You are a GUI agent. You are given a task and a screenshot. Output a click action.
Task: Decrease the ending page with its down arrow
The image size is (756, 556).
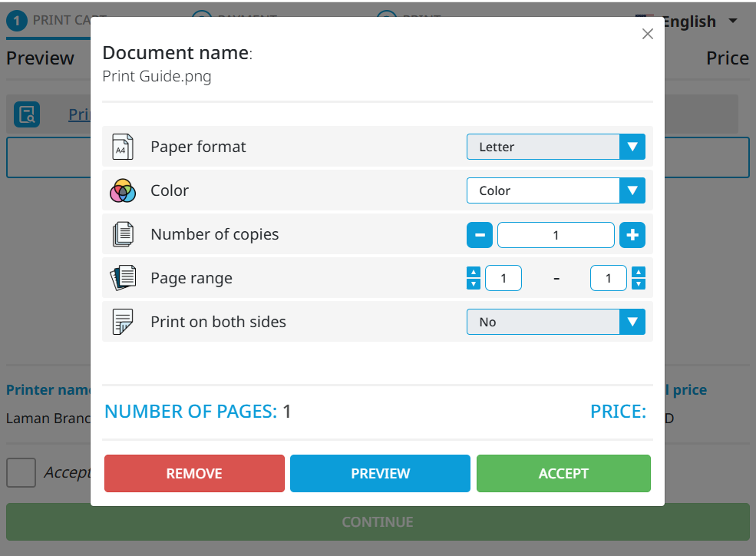[x=639, y=283]
